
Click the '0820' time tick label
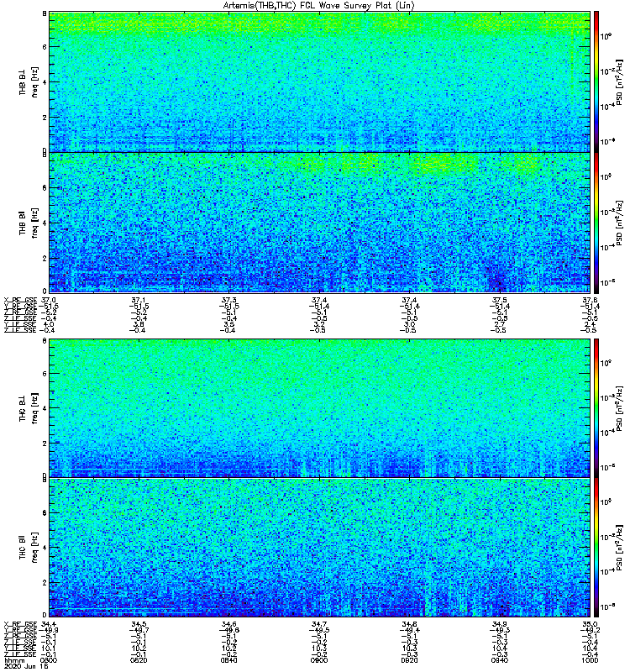tap(139, 660)
